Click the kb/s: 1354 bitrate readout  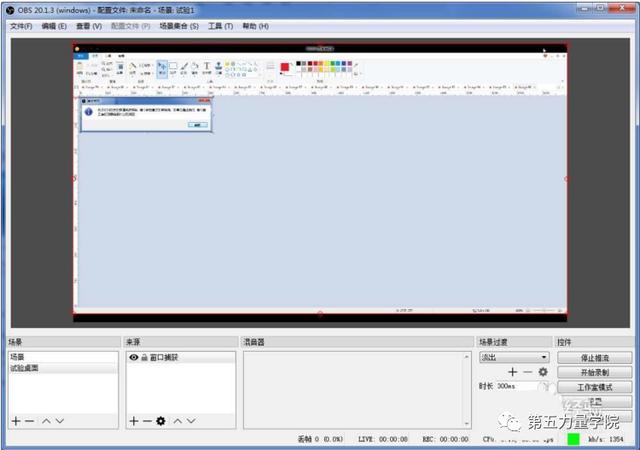click(x=606, y=439)
